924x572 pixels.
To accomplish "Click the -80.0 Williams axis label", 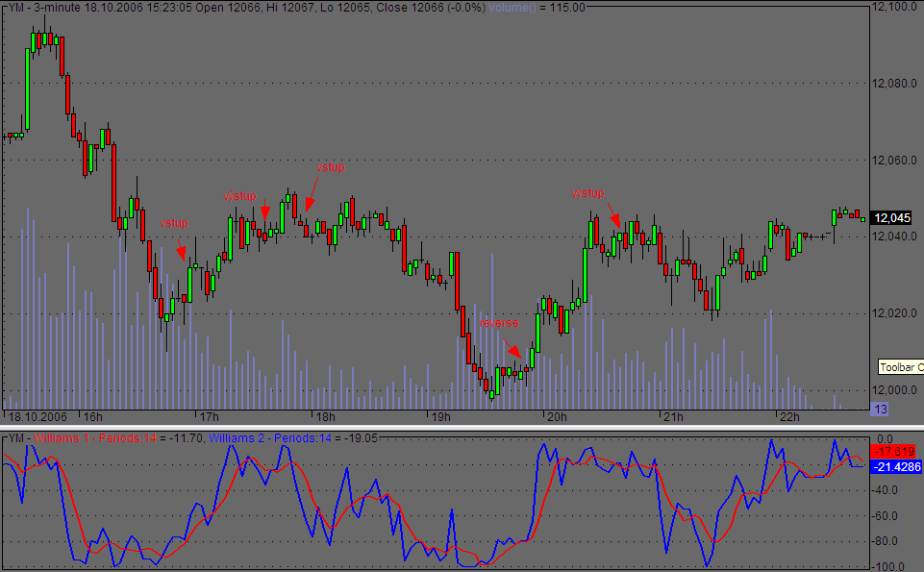I will [886, 541].
